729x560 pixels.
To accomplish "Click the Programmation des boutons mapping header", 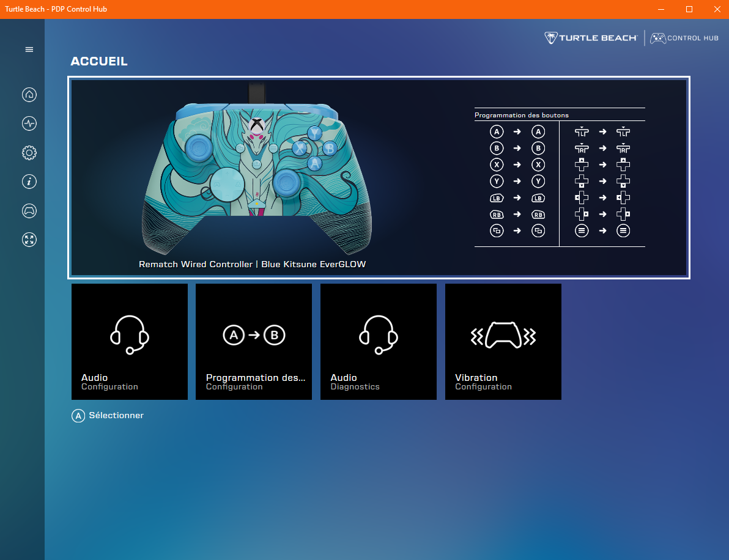I will pos(522,115).
